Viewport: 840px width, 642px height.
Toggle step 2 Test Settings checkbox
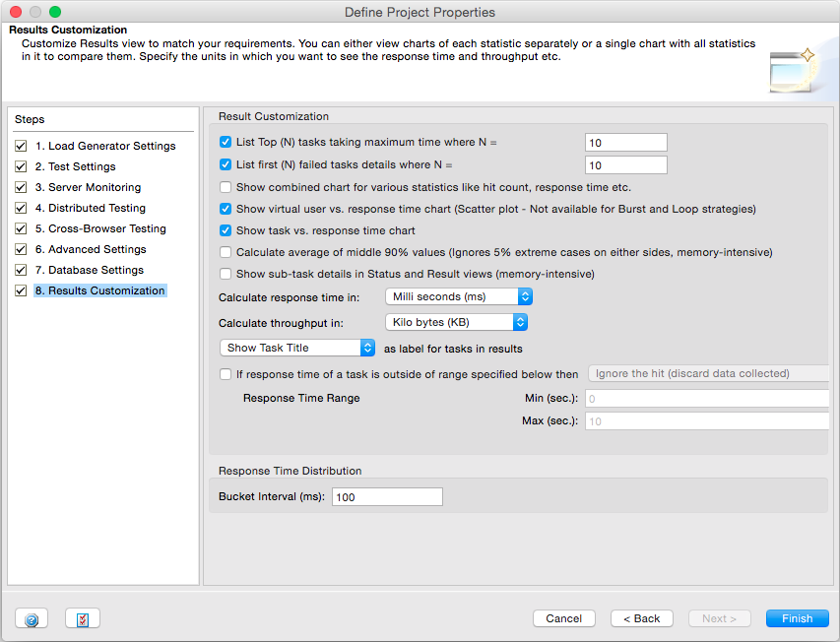(x=21, y=166)
